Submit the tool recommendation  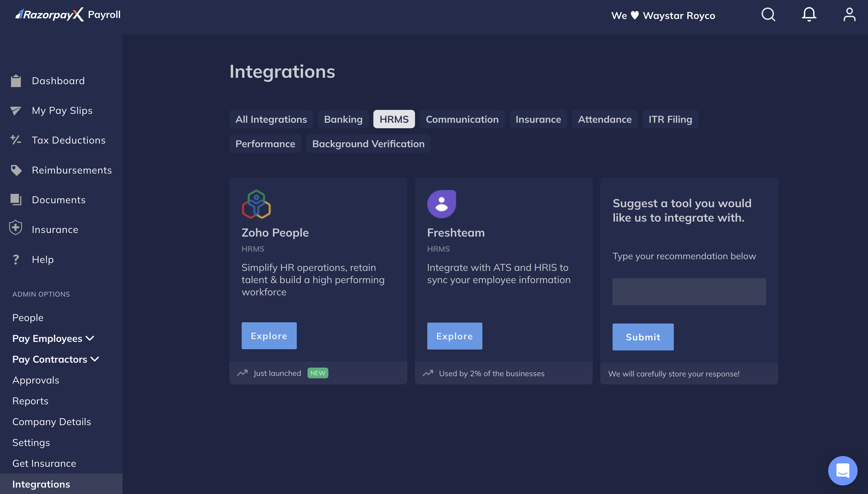point(643,337)
